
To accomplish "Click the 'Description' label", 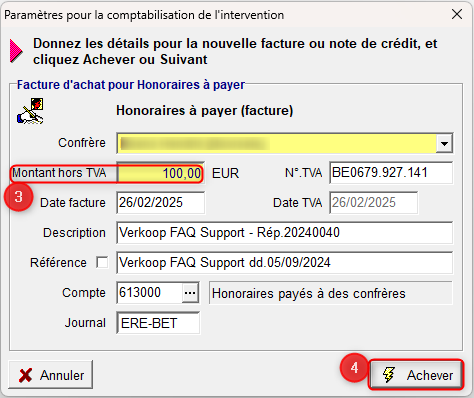I will pos(74,233).
